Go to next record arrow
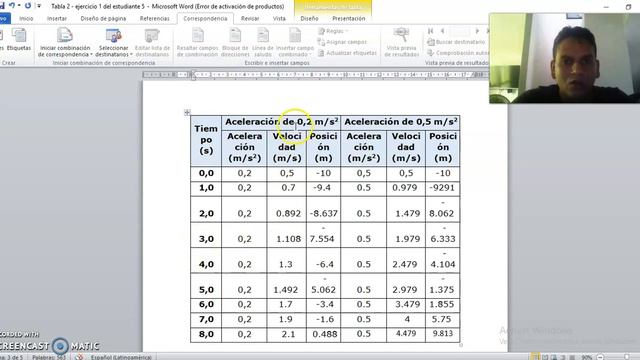640x360 pixels. click(477, 31)
